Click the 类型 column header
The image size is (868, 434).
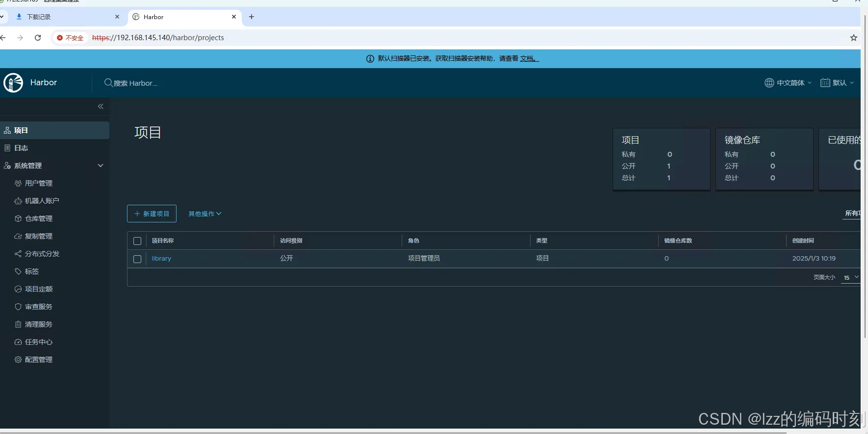click(541, 241)
